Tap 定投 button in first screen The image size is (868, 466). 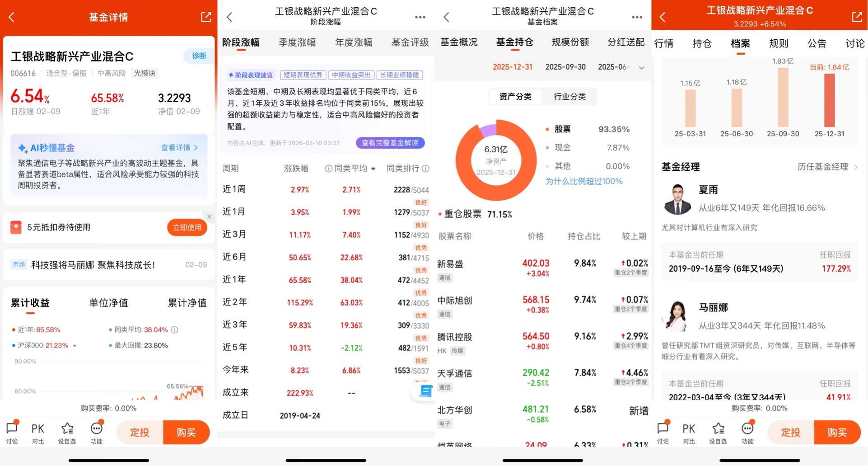140,433
